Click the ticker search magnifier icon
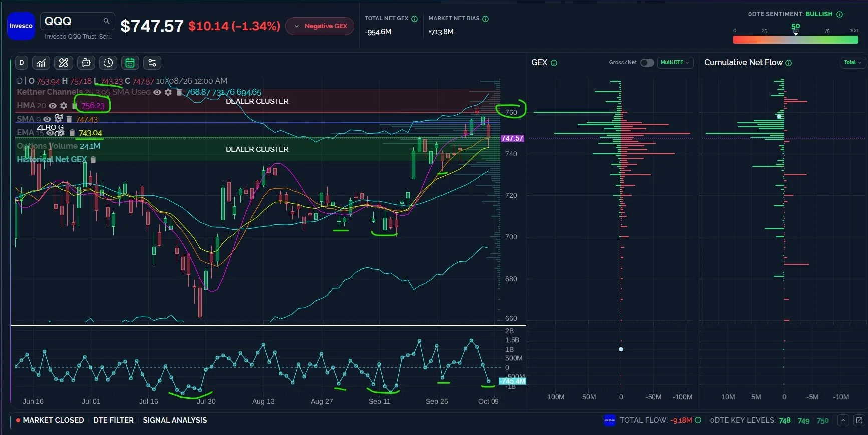Screen dimensions: 868x435 coord(106,21)
